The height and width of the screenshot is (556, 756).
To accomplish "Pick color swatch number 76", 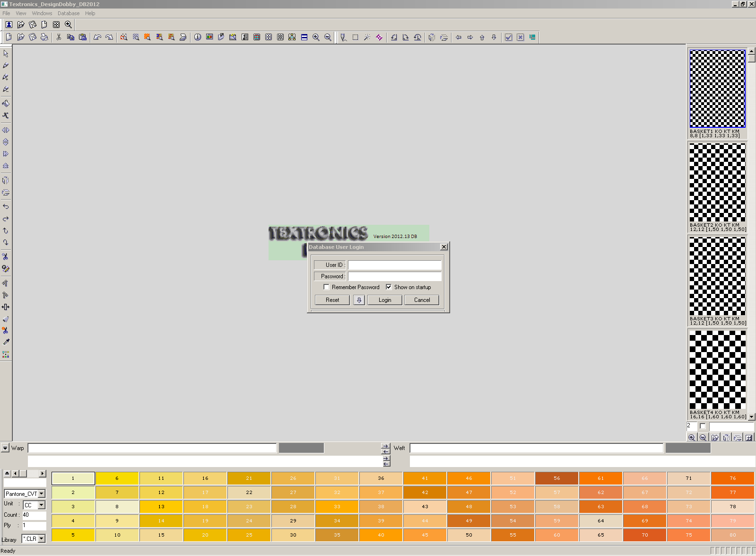I will pos(732,478).
